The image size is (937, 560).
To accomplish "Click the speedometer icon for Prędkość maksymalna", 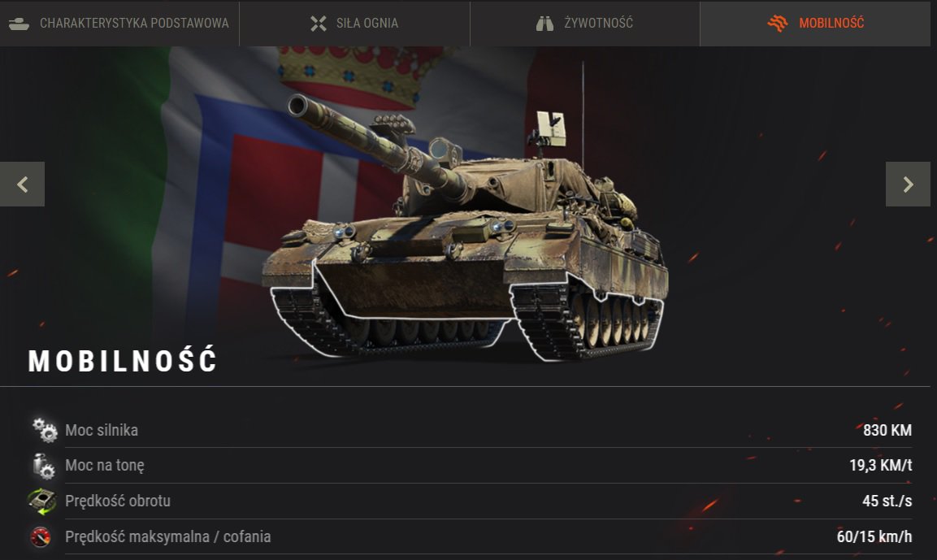I will pyautogui.click(x=41, y=536).
